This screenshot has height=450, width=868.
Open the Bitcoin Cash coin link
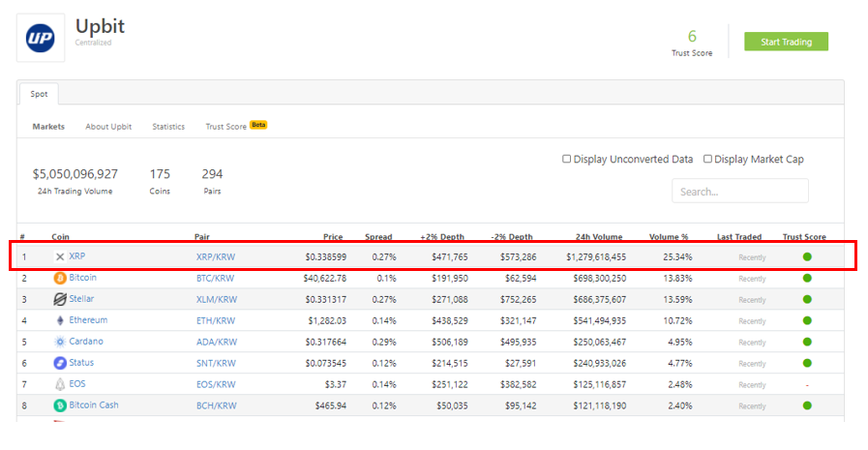pyautogui.click(x=94, y=405)
